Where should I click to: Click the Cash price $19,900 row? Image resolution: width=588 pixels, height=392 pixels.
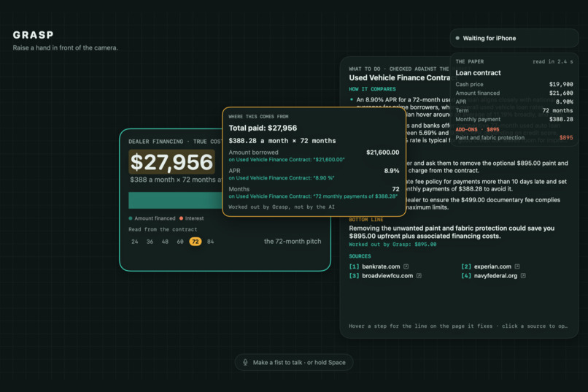(x=514, y=85)
